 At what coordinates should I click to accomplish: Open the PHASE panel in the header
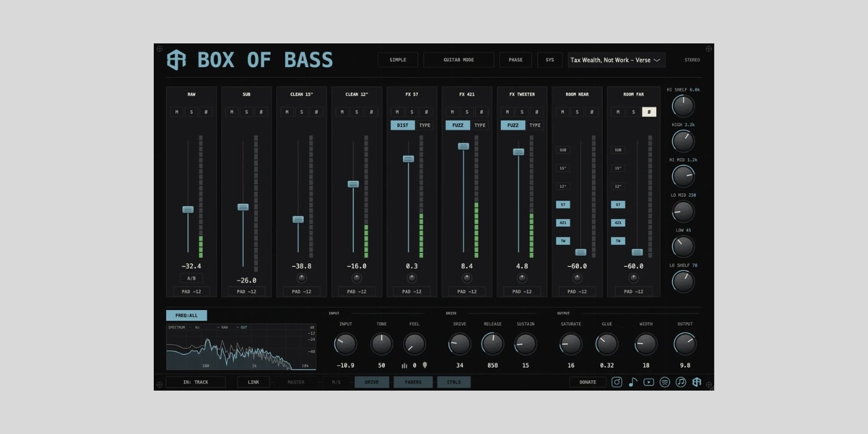516,60
